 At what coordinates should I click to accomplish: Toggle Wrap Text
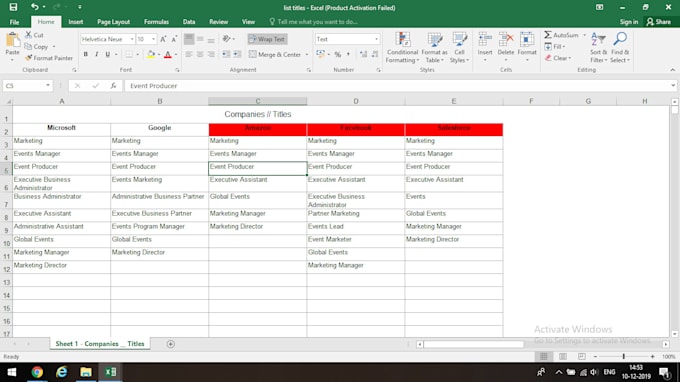[x=267, y=39]
